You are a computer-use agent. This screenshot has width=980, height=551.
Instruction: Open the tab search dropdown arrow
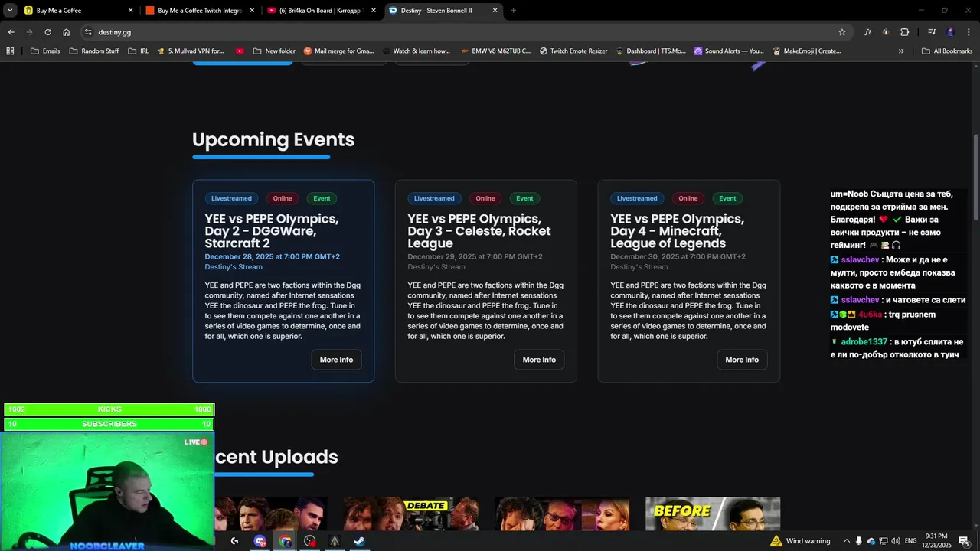click(10, 11)
